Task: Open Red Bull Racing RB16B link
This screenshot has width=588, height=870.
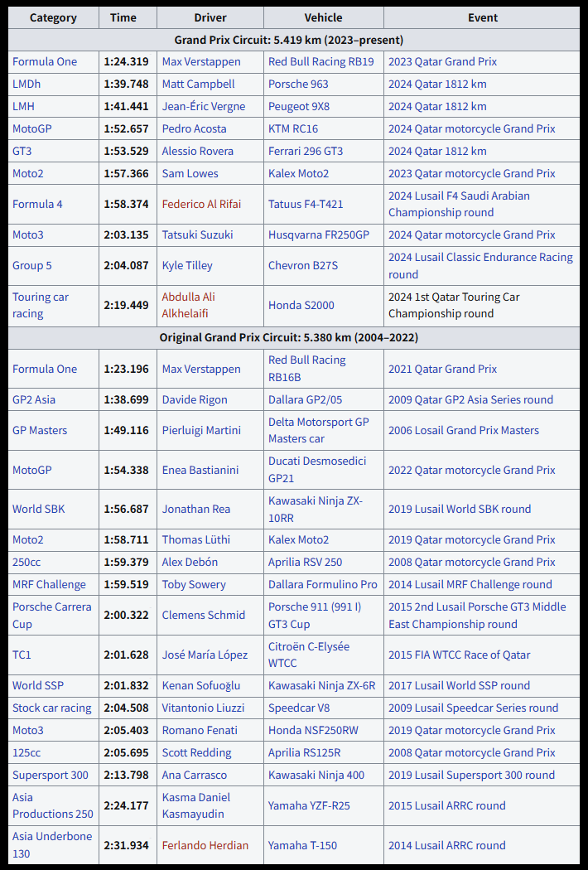Action: click(306, 369)
